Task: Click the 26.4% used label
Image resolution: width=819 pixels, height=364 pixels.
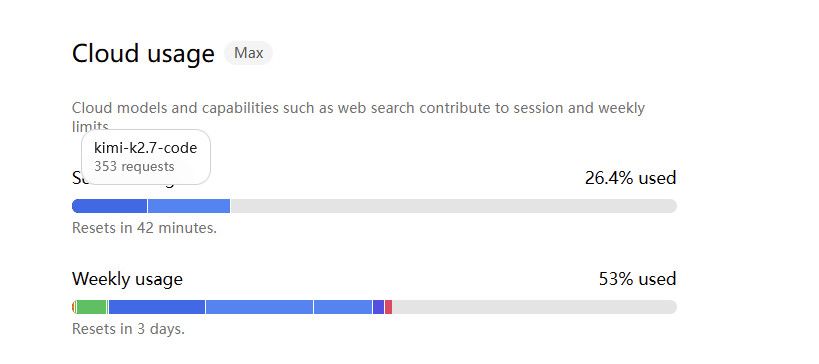Action: pyautogui.click(x=630, y=178)
